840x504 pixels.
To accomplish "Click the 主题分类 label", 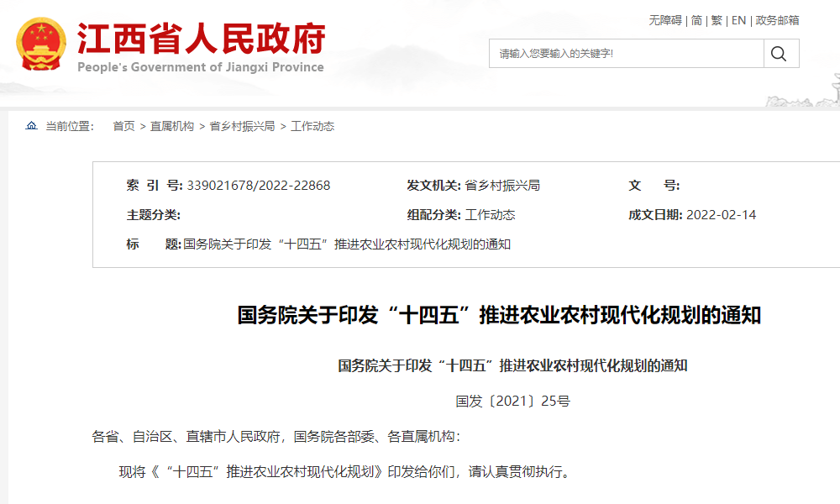I will coord(153,215).
